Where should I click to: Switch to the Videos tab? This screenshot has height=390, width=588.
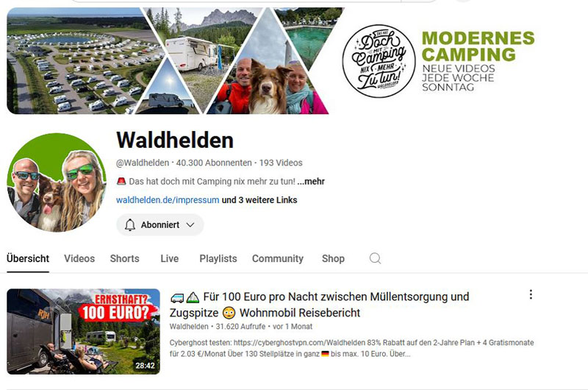(x=79, y=258)
